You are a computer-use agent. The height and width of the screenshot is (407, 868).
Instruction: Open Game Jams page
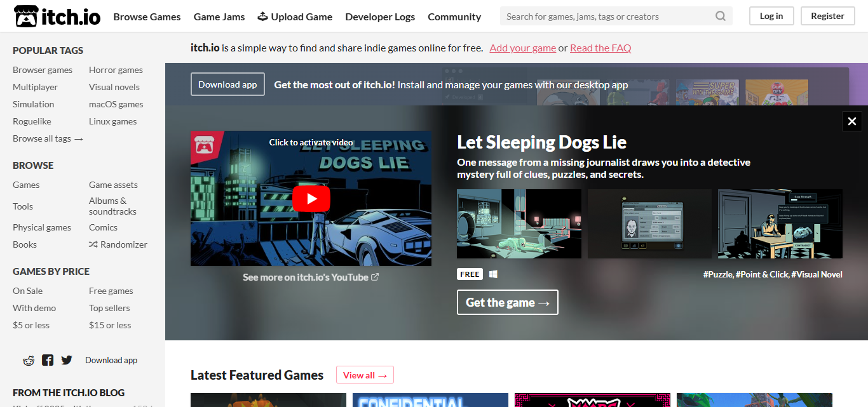[x=219, y=17]
